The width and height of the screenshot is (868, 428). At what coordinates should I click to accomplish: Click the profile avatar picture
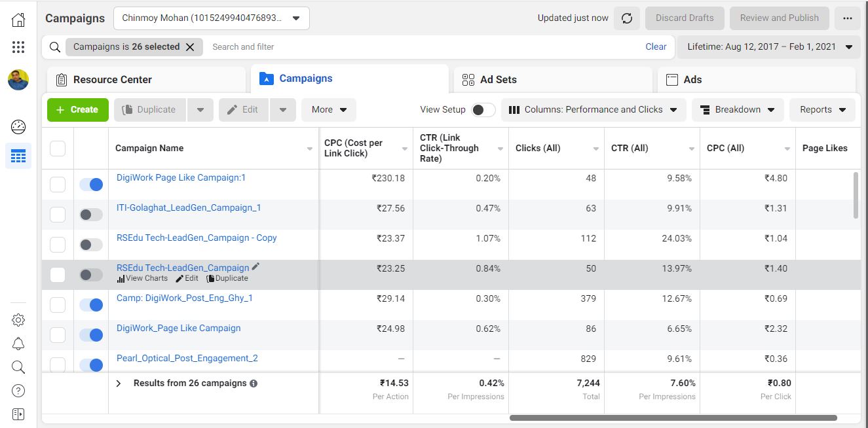coord(18,80)
